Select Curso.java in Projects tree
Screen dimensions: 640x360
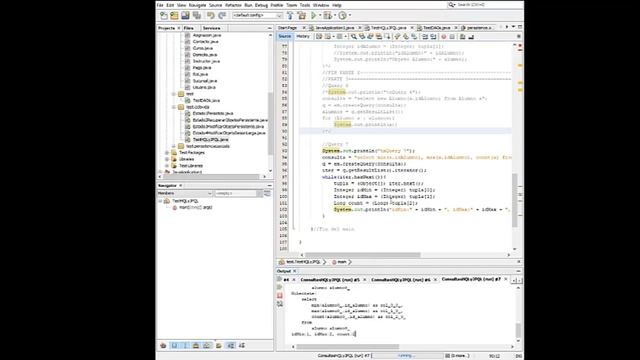202,48
